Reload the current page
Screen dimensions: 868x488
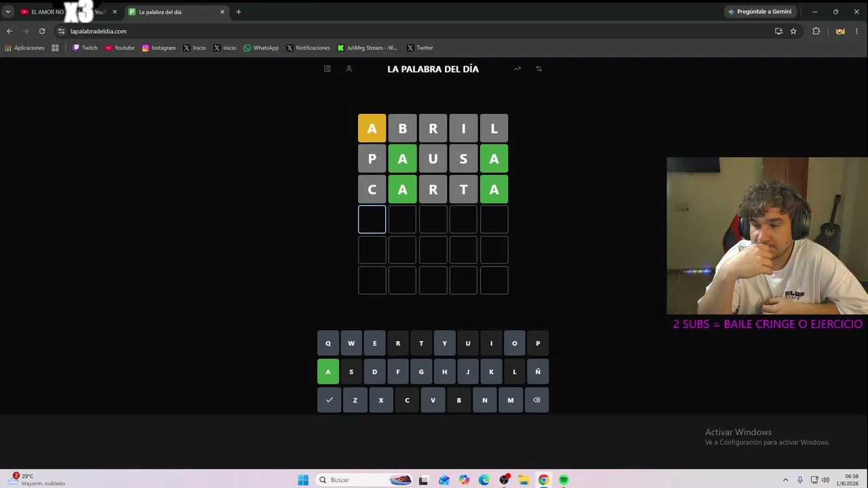pyautogui.click(x=42, y=31)
